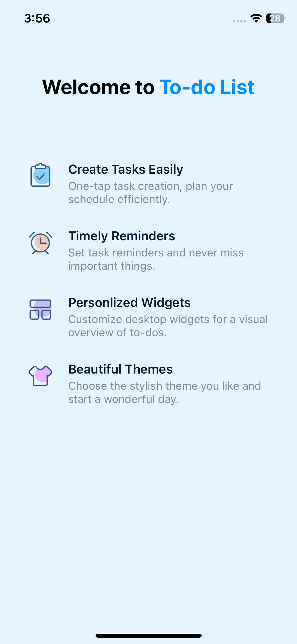
Task: Tap the battery level indicator
Action: (276, 18)
